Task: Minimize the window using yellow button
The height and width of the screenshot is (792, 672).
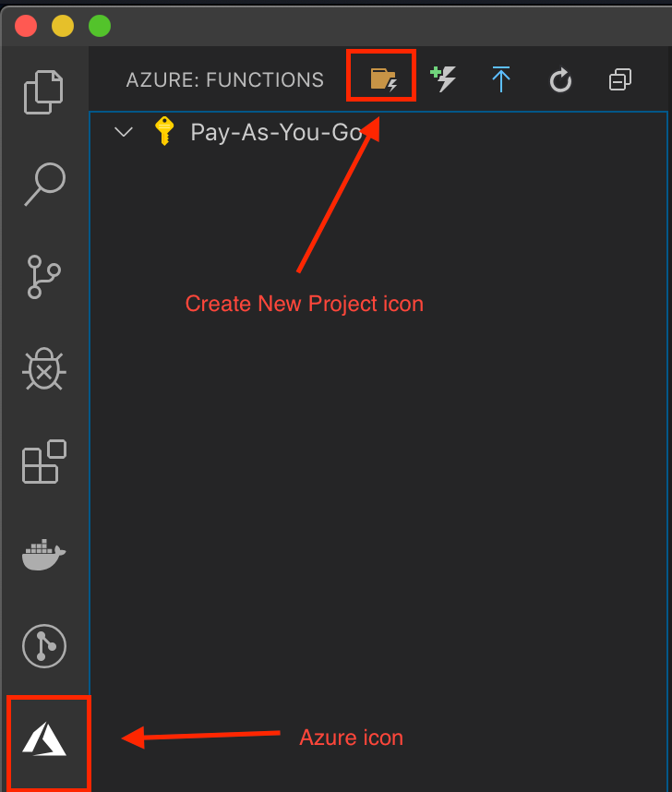Action: coord(63,25)
